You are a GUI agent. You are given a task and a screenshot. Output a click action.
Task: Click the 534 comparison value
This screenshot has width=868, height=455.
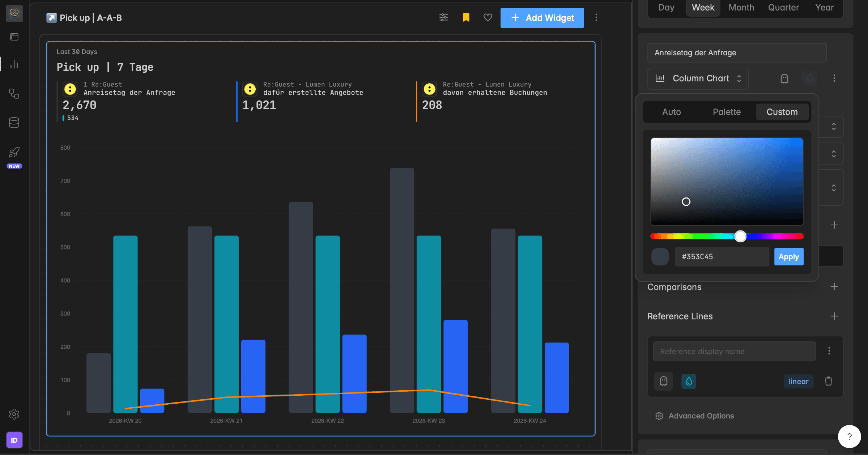click(72, 118)
